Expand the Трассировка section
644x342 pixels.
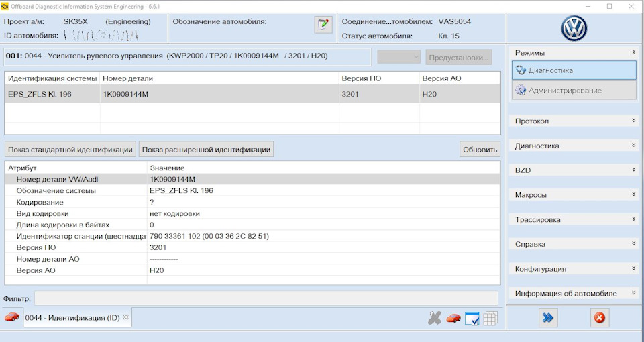point(634,219)
